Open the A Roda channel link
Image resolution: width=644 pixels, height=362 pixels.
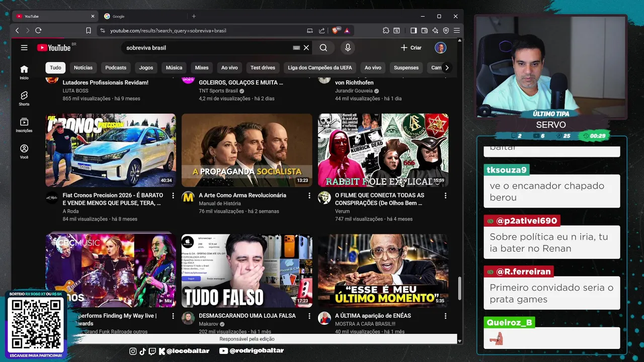pos(70,211)
